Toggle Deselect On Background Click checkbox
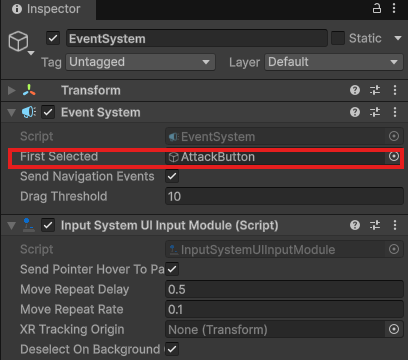This screenshot has width=408, height=360. (172, 349)
